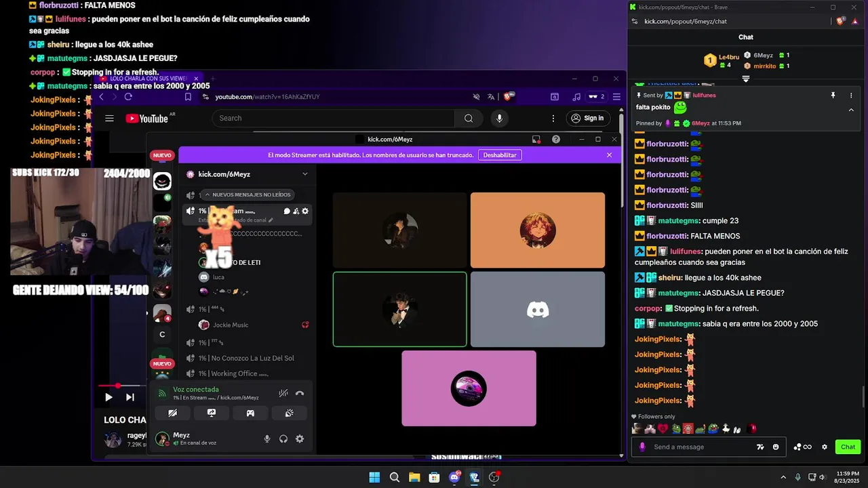Unpin the pinned message with the pin icon
This screenshot has width=868, height=488.
(833, 96)
